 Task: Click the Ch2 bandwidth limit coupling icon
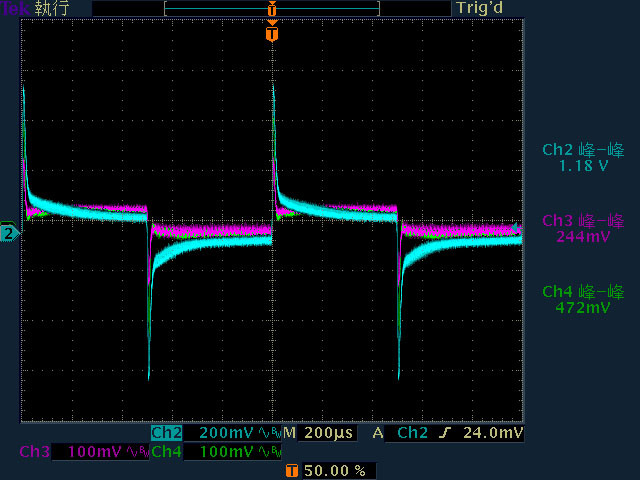tap(270, 433)
